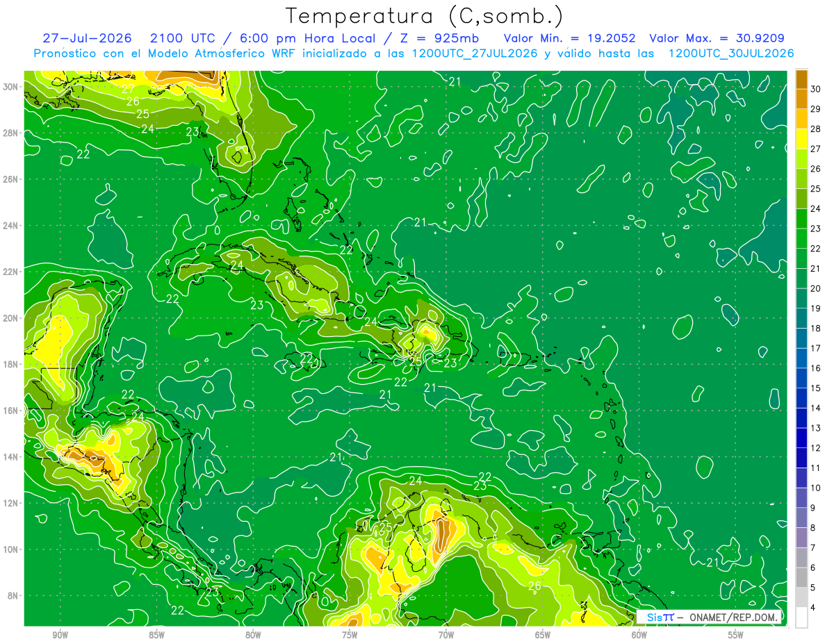This screenshot has width=834, height=644.
Task: Click the '14N' latitude axis label
Action: pos(12,457)
